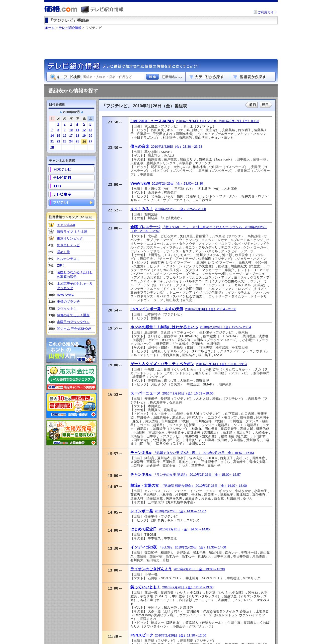Open ranking link チャンネルα
The height and width of the screenshot is (644, 322).
click(x=66, y=225)
